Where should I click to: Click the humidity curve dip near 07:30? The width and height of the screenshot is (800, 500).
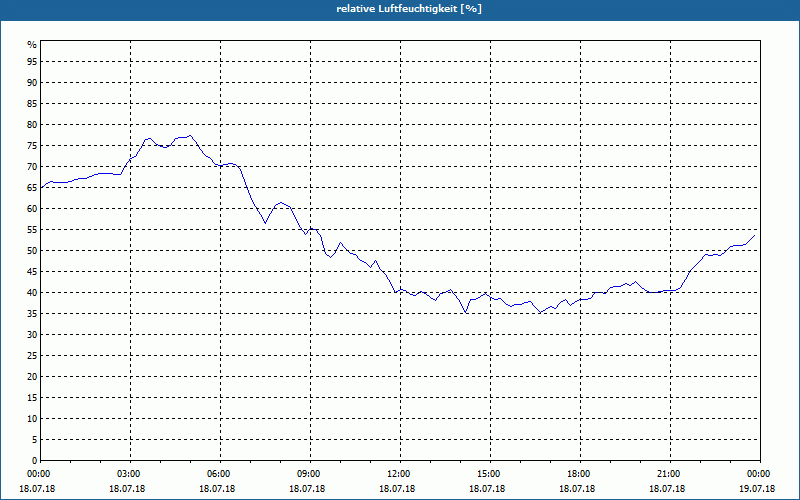[265, 223]
